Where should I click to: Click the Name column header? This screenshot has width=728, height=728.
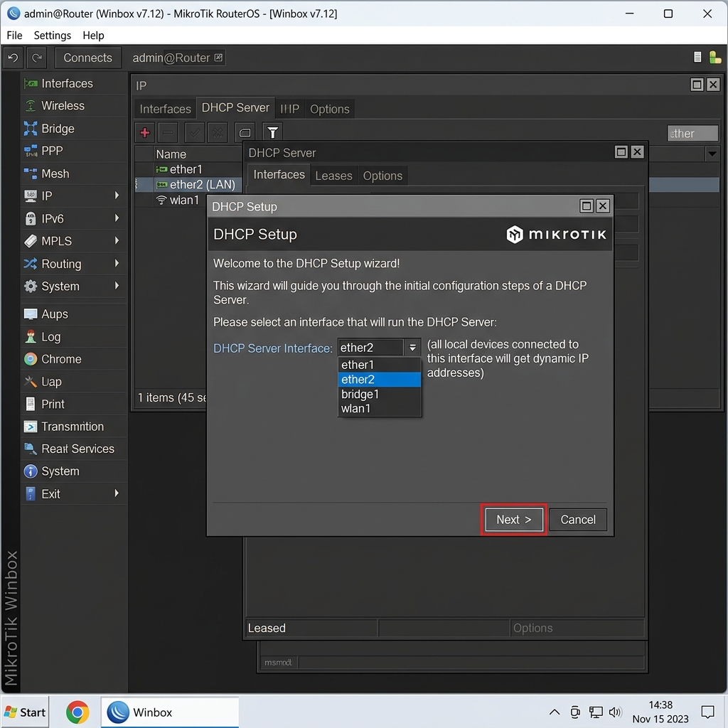click(x=198, y=154)
